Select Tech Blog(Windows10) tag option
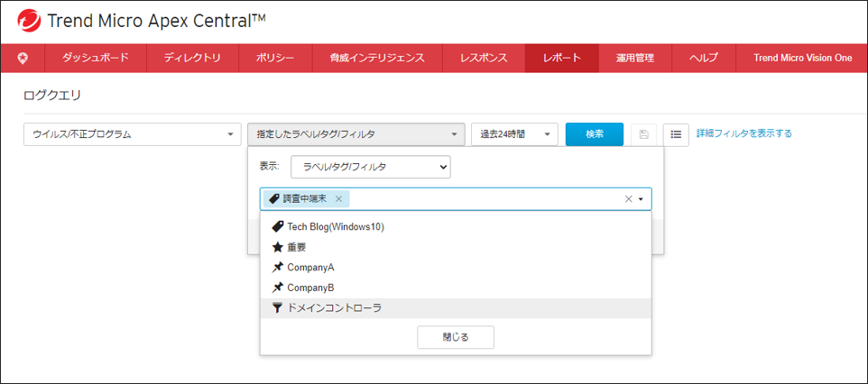Viewport: 868px width, 384px height. point(456,226)
